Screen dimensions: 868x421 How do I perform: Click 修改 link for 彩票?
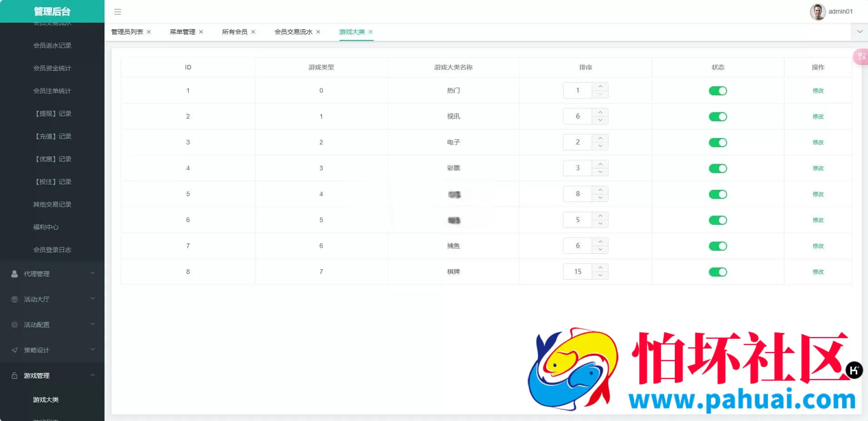(818, 168)
